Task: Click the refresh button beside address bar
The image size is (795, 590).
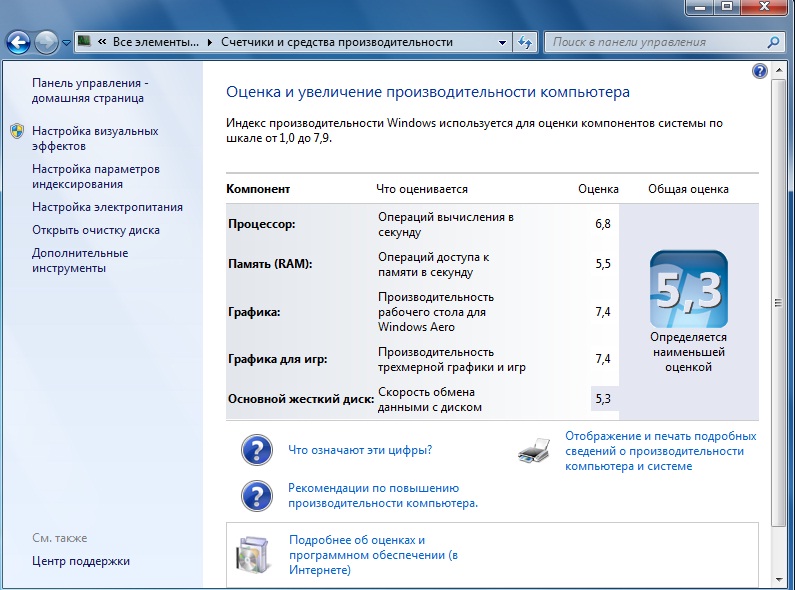Action: [x=526, y=43]
